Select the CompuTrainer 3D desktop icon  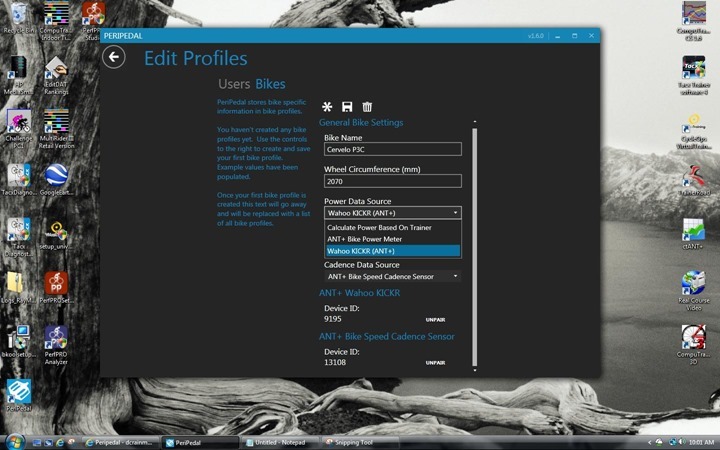click(693, 345)
